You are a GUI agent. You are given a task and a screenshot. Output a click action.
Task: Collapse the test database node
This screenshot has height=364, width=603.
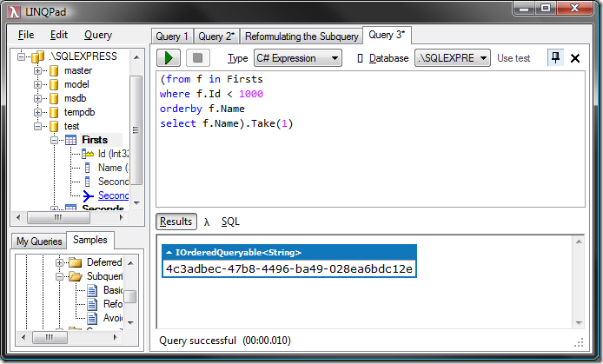tap(37, 126)
